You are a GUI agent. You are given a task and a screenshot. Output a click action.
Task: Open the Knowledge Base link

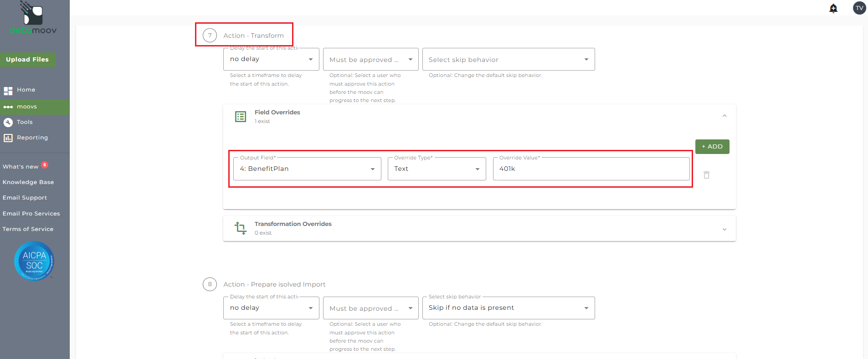point(28,182)
